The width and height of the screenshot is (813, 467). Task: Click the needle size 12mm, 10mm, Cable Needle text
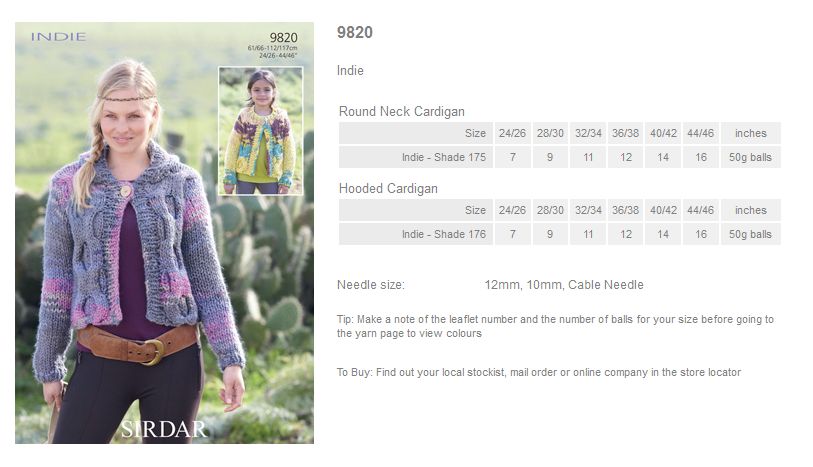coord(564,285)
